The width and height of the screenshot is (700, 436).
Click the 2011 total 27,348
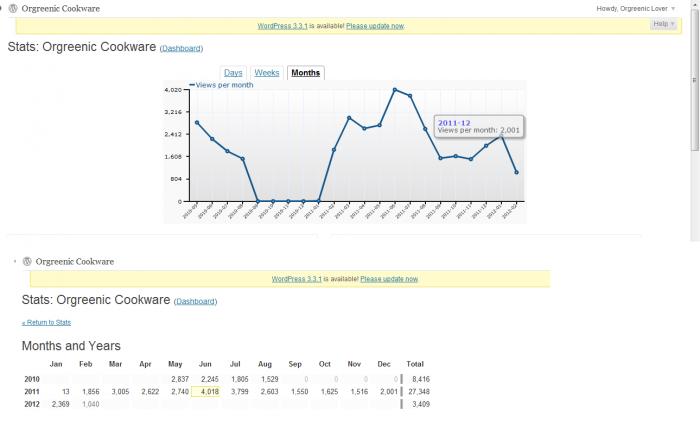[419, 391]
